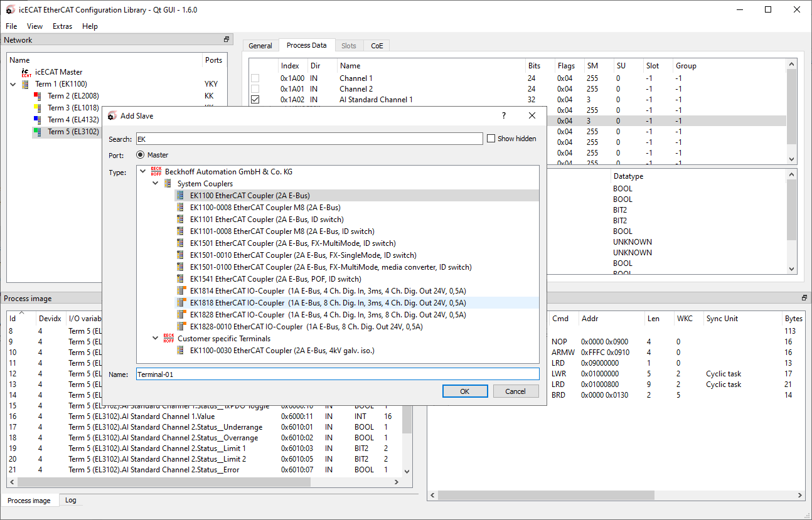Close the Add Slave dialog

coord(532,116)
